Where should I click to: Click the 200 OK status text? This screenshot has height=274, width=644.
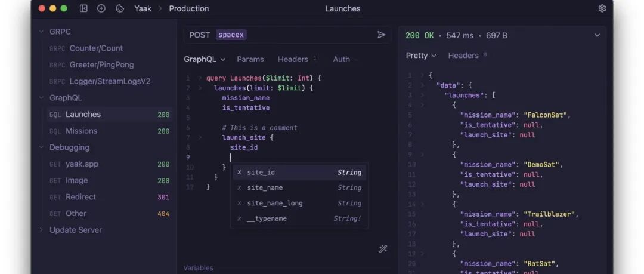point(420,35)
